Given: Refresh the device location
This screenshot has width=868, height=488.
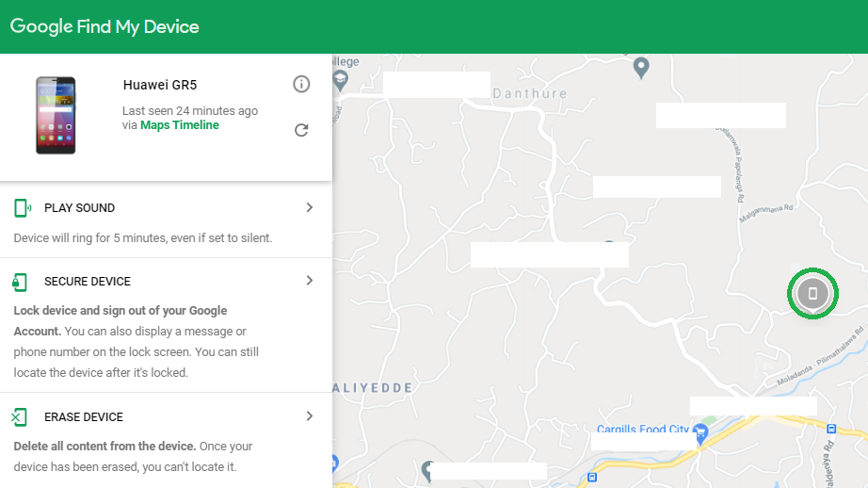Looking at the screenshot, I should click(301, 130).
